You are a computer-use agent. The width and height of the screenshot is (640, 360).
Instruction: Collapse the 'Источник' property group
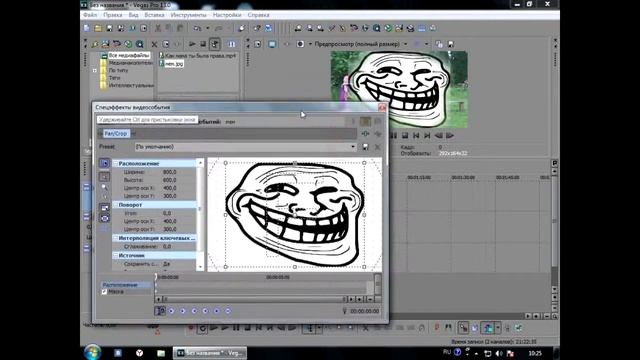[x=116, y=256]
